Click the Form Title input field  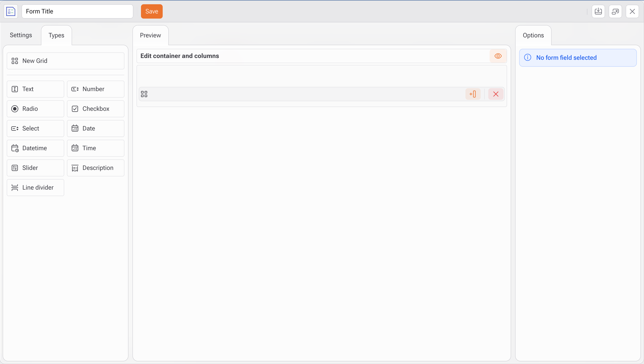coord(77,11)
